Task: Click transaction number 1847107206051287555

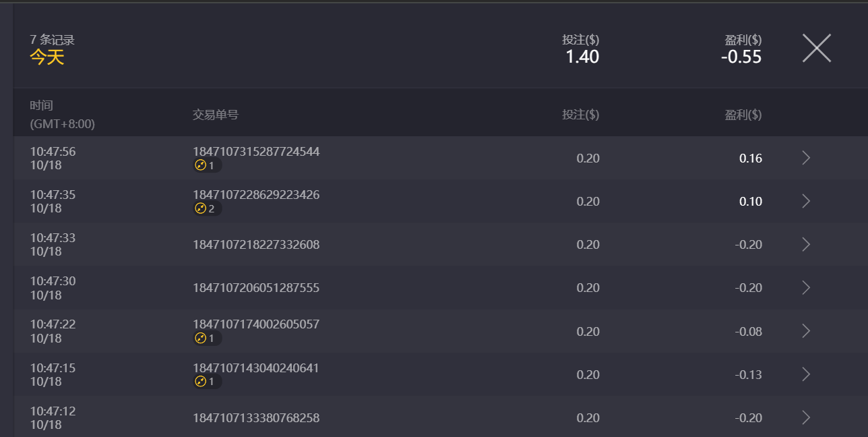Action: click(x=256, y=288)
